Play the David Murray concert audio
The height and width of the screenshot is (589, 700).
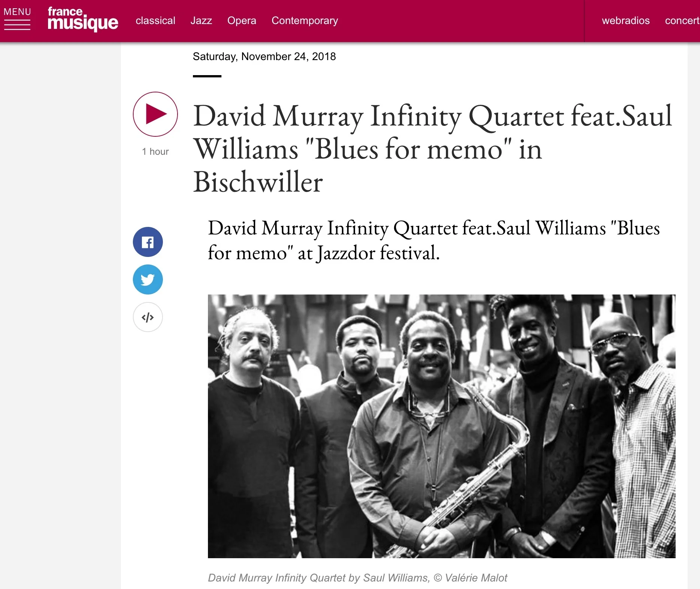click(x=155, y=114)
